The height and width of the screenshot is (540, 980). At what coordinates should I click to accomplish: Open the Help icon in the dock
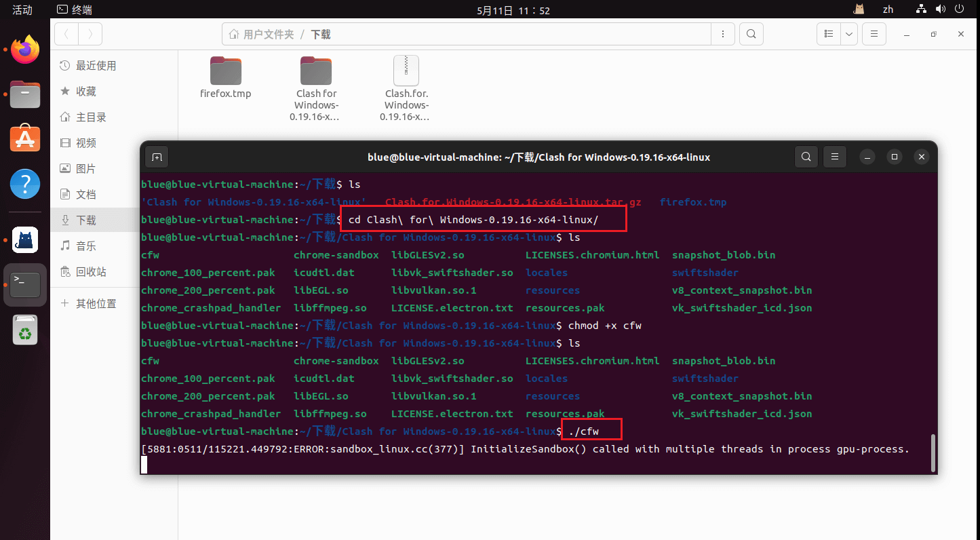(25, 183)
